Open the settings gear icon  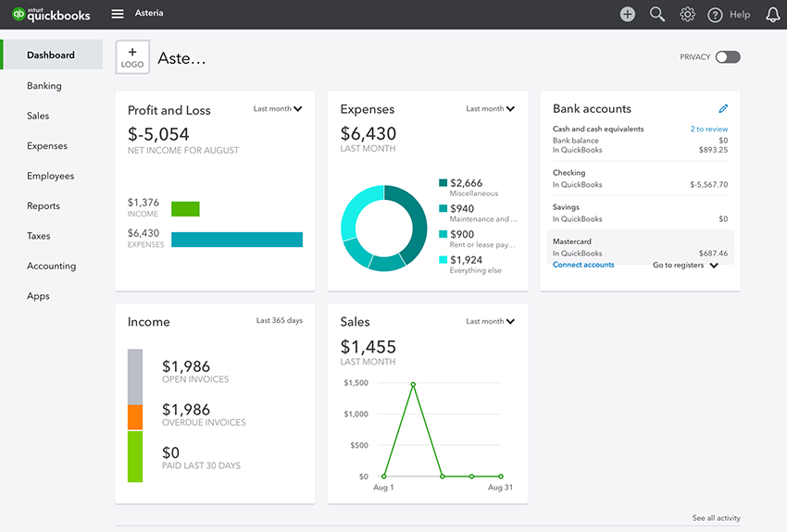coord(687,14)
